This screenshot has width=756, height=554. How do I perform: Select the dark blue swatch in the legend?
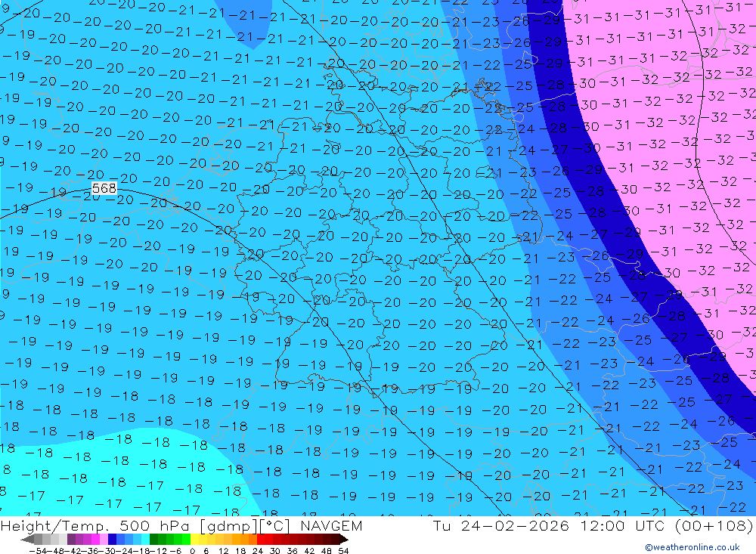112,539
